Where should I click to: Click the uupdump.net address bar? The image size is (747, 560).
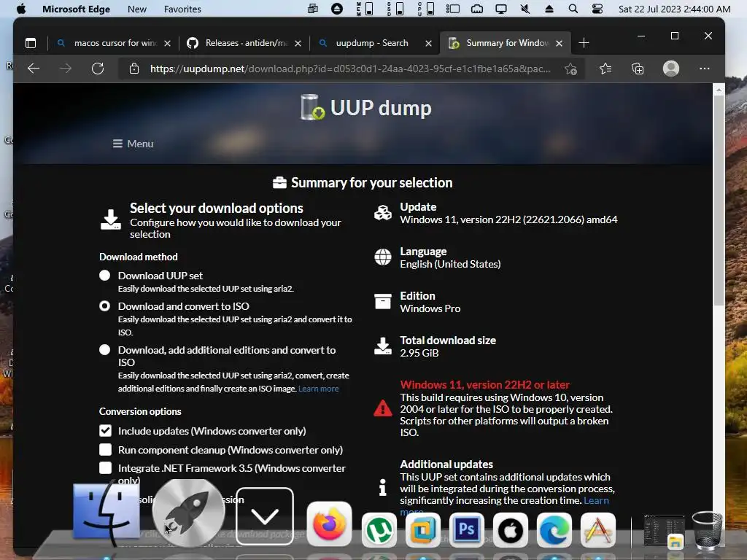[350, 69]
